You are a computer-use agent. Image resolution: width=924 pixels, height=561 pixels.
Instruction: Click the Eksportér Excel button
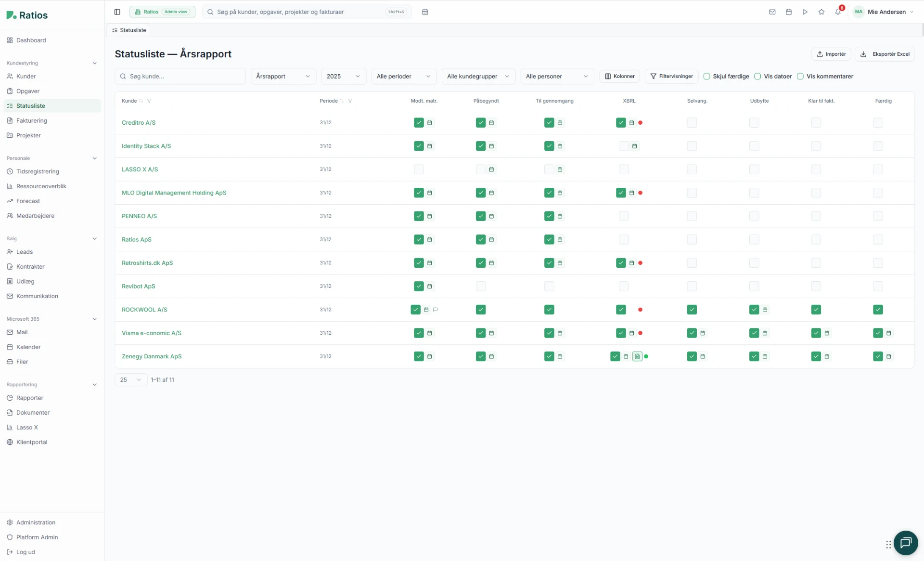click(885, 54)
